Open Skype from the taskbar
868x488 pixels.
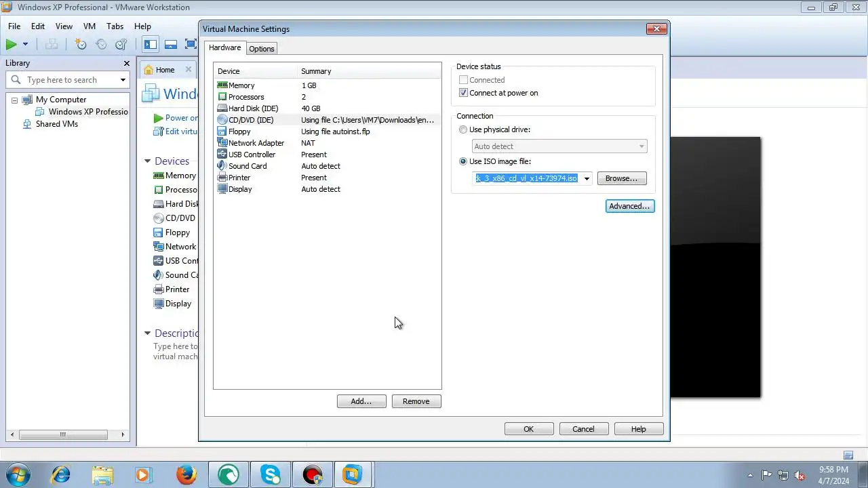pos(271,474)
